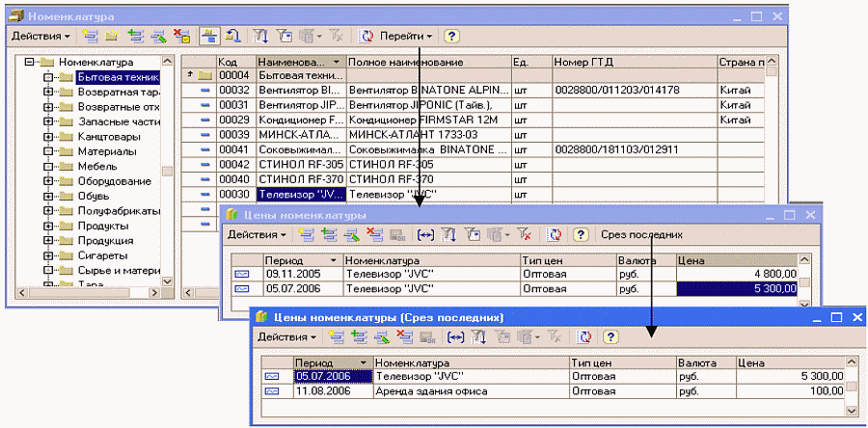Toggle the hierarchical view button in Номенклатура toolbar
The width and height of the screenshot is (868, 428).
pyautogui.click(x=210, y=36)
